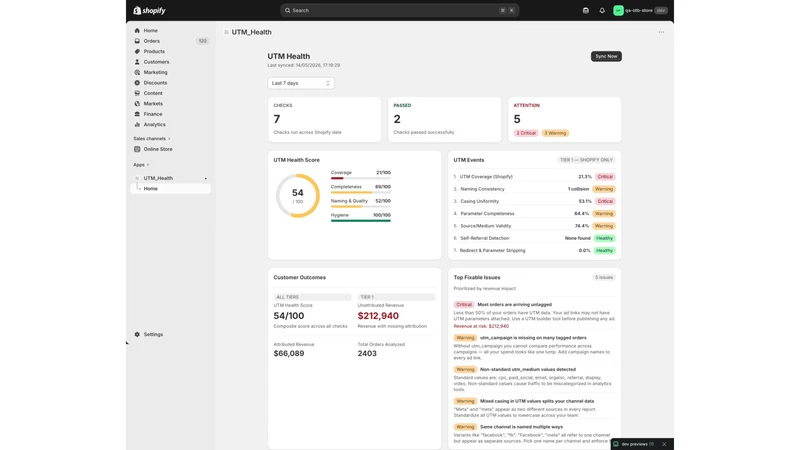Click the Markets globe icon
Image resolution: width=800 pixels, height=450 pixels.
[137, 104]
